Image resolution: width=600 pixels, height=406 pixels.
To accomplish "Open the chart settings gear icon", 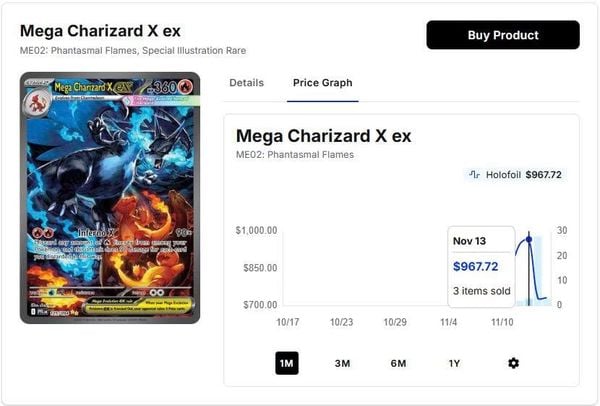I will (x=513, y=363).
